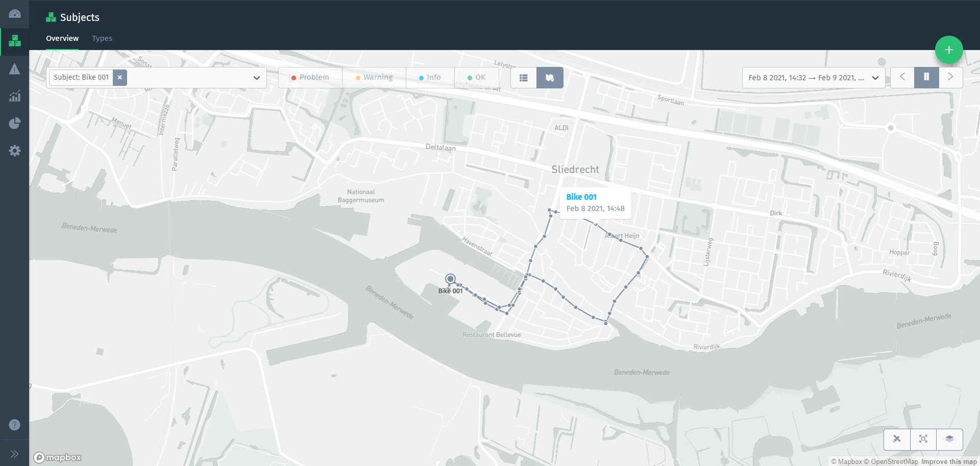Viewport: 980px width, 466px height.
Task: Enable the Warning status filter
Action: [374, 77]
